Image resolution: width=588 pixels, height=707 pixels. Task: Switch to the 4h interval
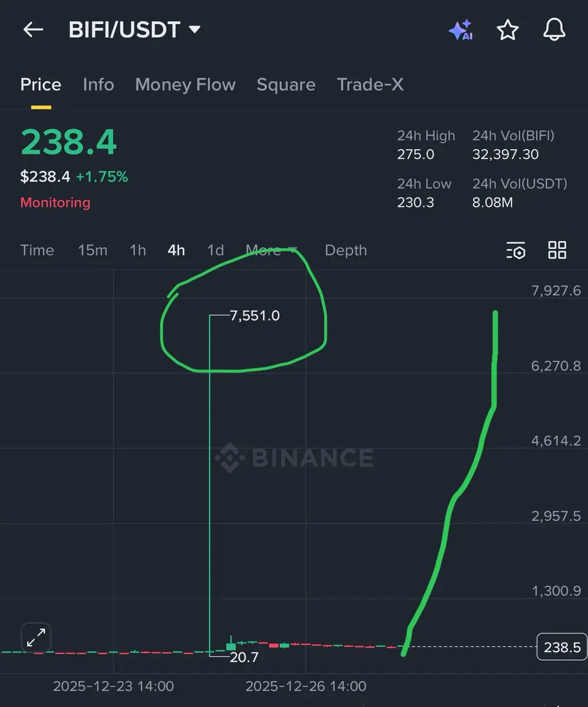click(176, 250)
